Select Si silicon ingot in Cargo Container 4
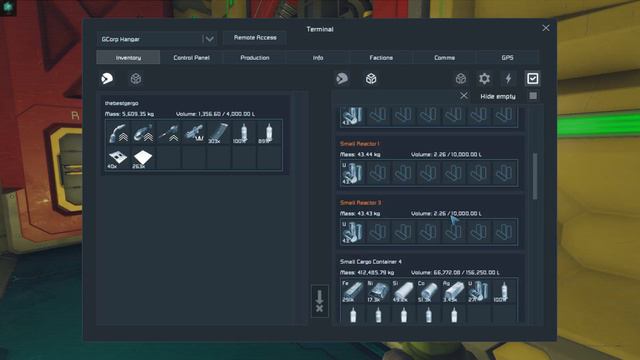 pyautogui.click(x=403, y=291)
